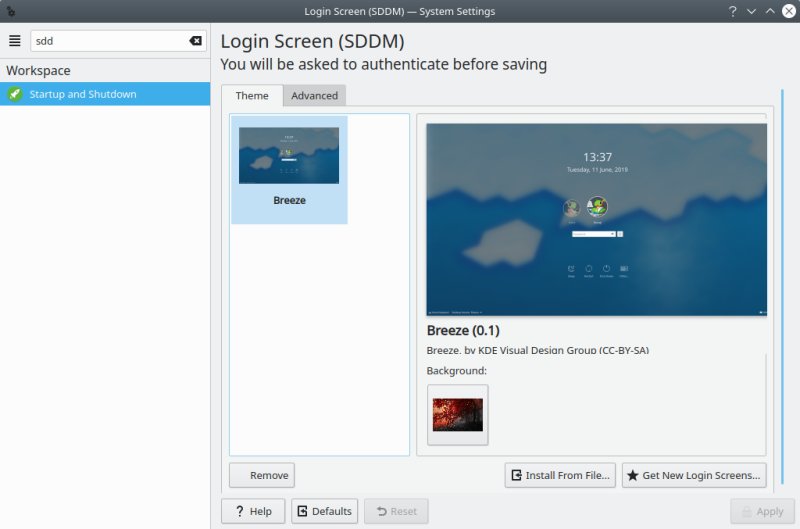
Task: Maximize the System Settings window
Action: [x=769, y=11]
